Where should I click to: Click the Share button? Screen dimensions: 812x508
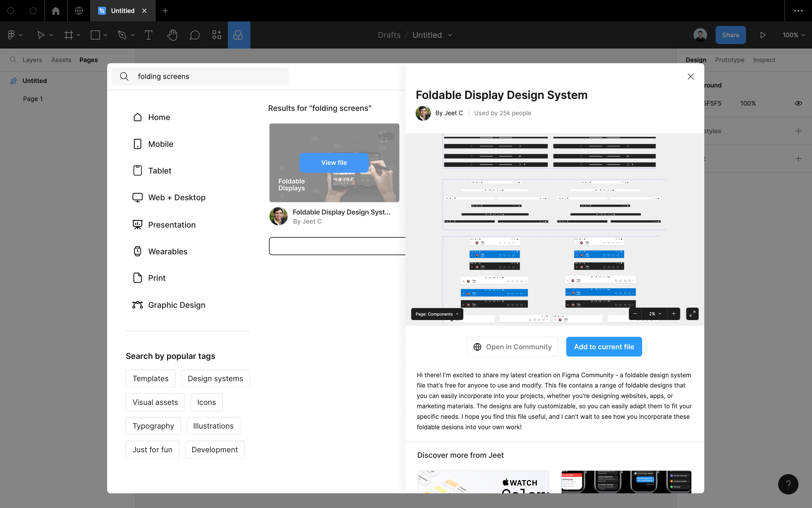pos(731,35)
